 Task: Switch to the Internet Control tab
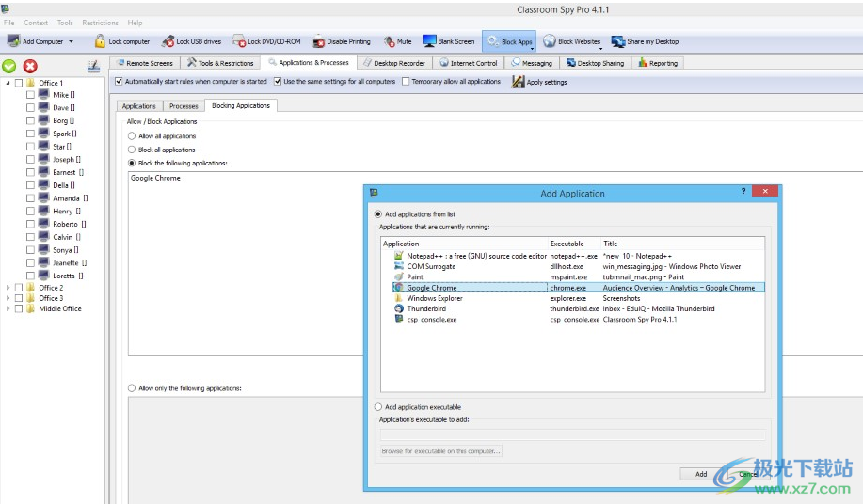469,63
